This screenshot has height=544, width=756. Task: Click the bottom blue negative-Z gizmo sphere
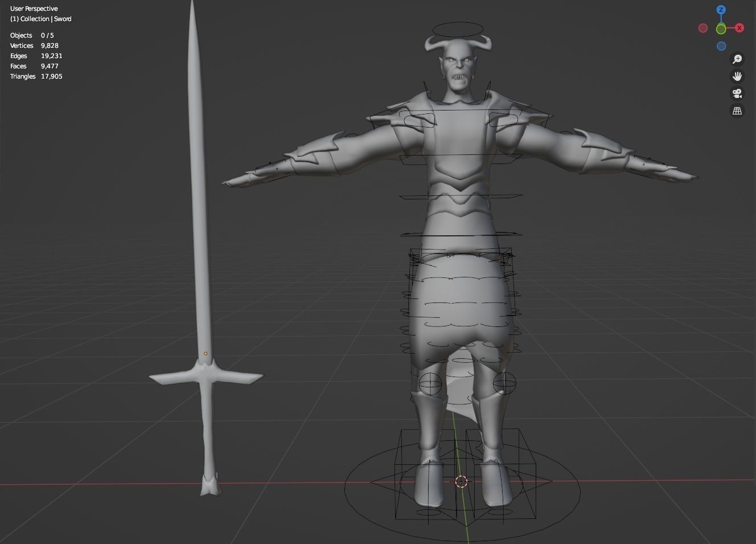pos(721,46)
